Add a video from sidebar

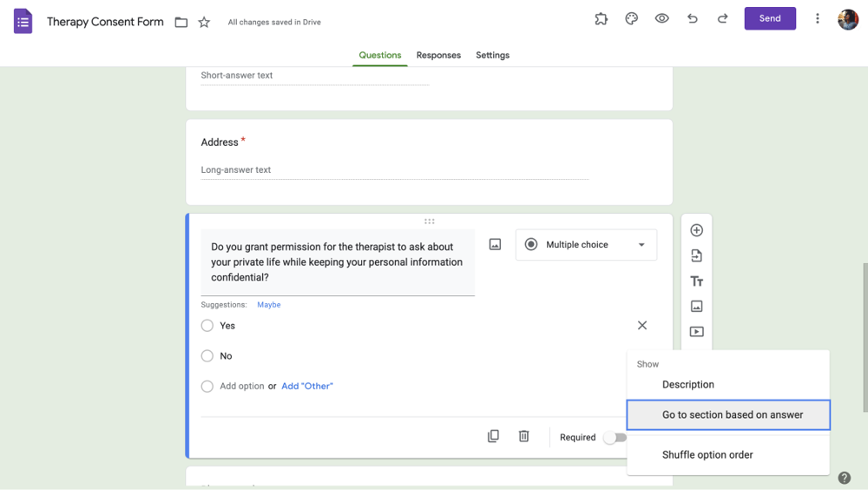click(x=696, y=332)
